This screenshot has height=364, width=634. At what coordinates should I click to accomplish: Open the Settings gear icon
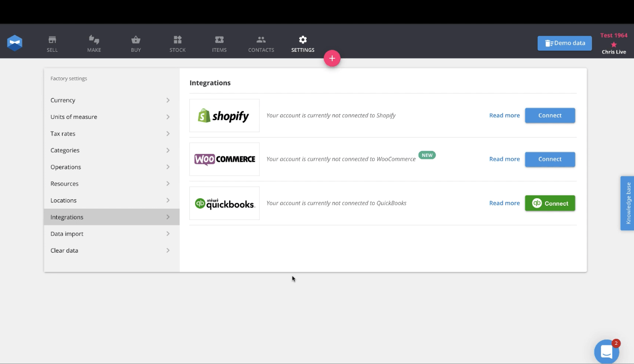pyautogui.click(x=303, y=40)
